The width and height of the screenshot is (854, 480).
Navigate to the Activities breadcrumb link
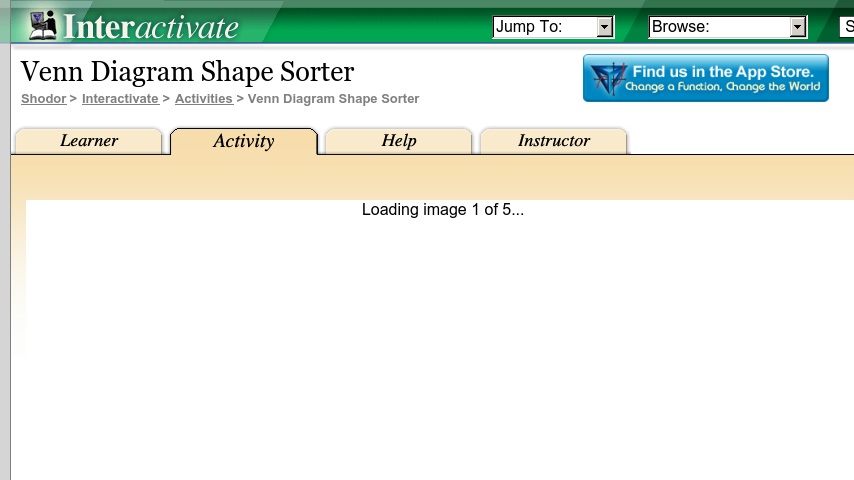(203, 99)
